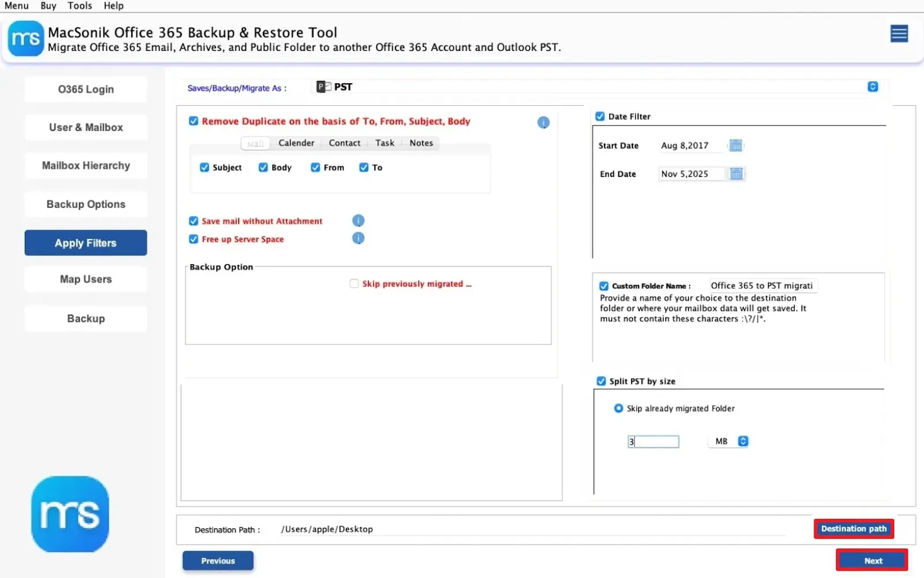This screenshot has width=924, height=578.
Task: Click the split size number field
Action: pyautogui.click(x=653, y=442)
